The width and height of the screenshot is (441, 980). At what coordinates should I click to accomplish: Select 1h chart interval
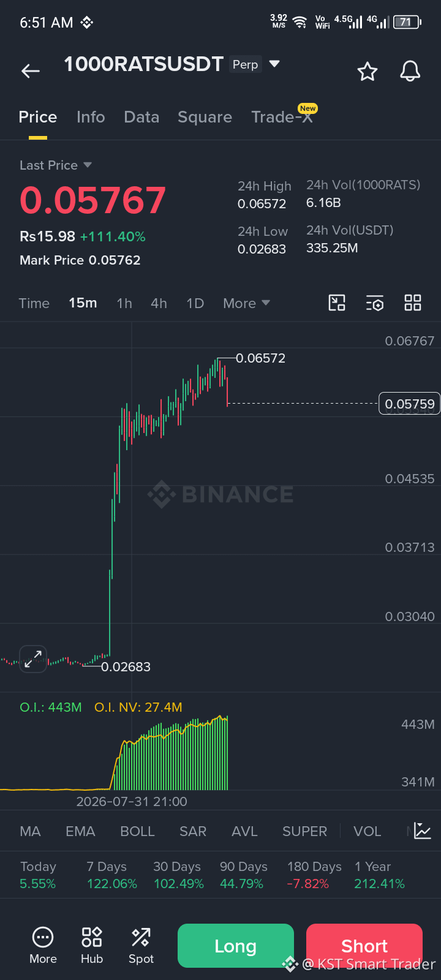pyautogui.click(x=124, y=303)
